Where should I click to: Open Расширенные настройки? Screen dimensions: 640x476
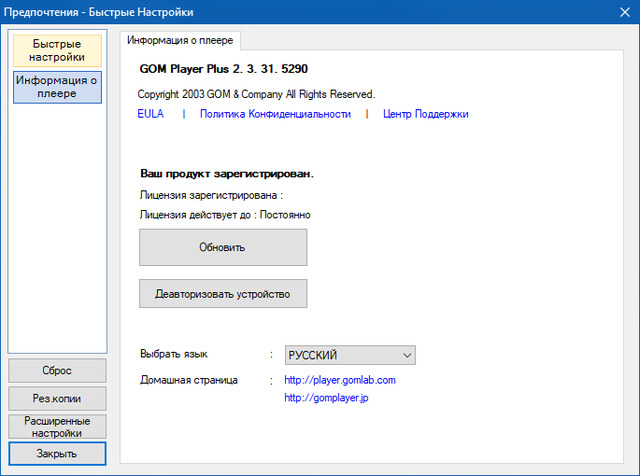(x=57, y=427)
